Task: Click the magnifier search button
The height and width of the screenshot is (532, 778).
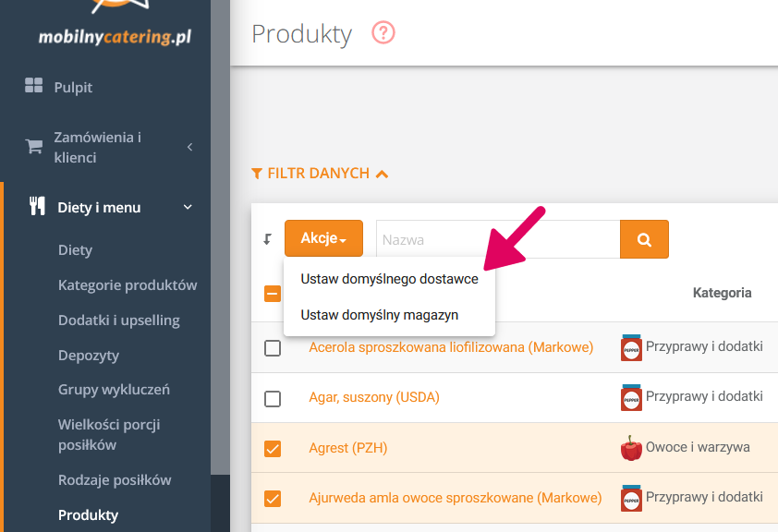Action: point(644,239)
